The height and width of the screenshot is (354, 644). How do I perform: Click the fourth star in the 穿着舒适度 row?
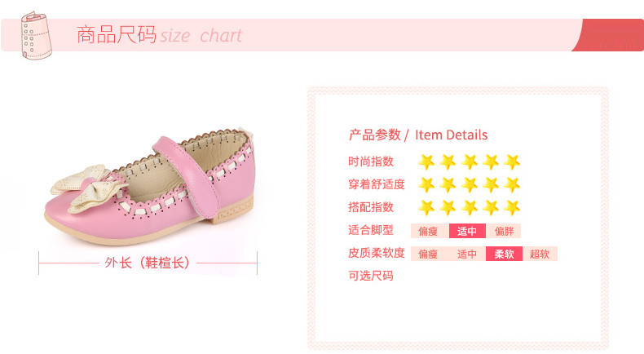pos(491,185)
